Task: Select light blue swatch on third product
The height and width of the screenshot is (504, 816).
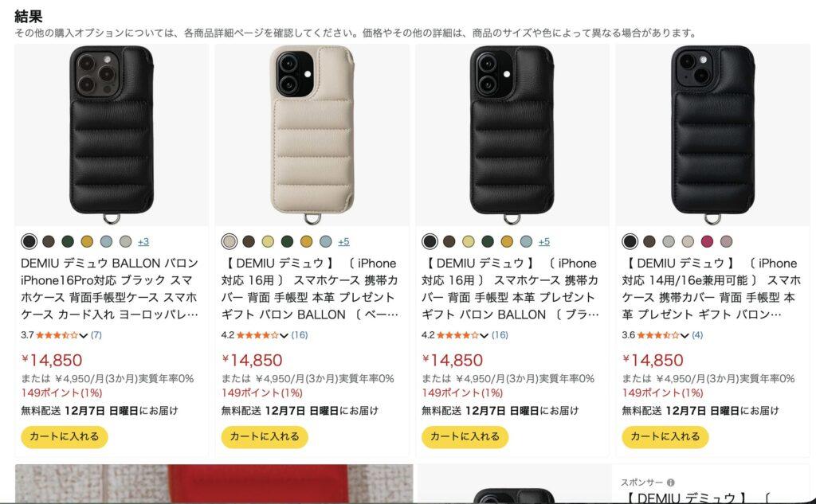Action: click(x=526, y=241)
